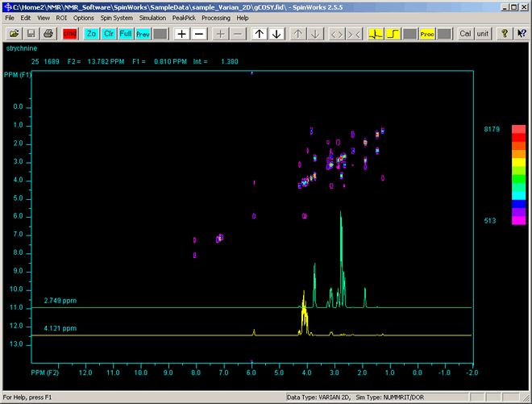Click the grayed-out plus button
The image size is (532, 404).
tap(221, 34)
